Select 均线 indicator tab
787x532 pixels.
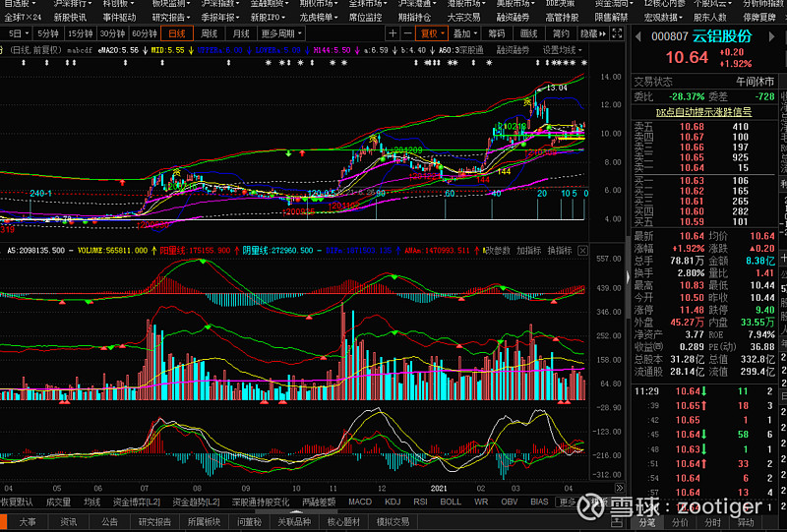[x=92, y=502]
